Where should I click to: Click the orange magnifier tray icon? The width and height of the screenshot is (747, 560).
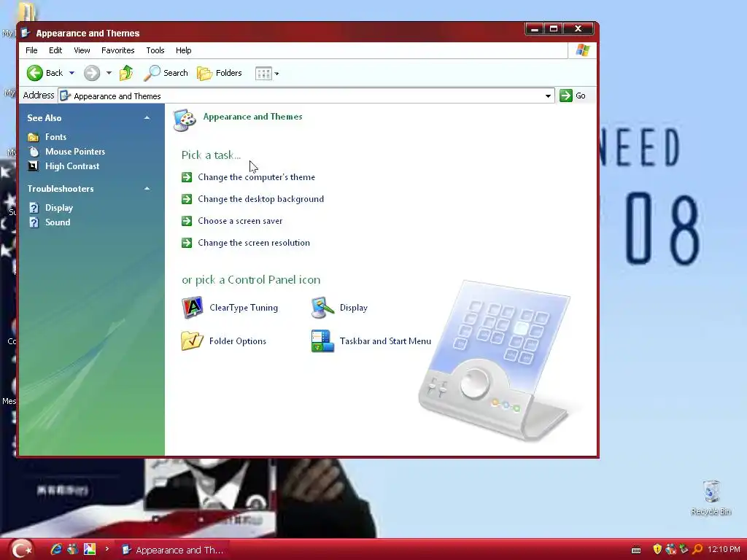(x=697, y=550)
